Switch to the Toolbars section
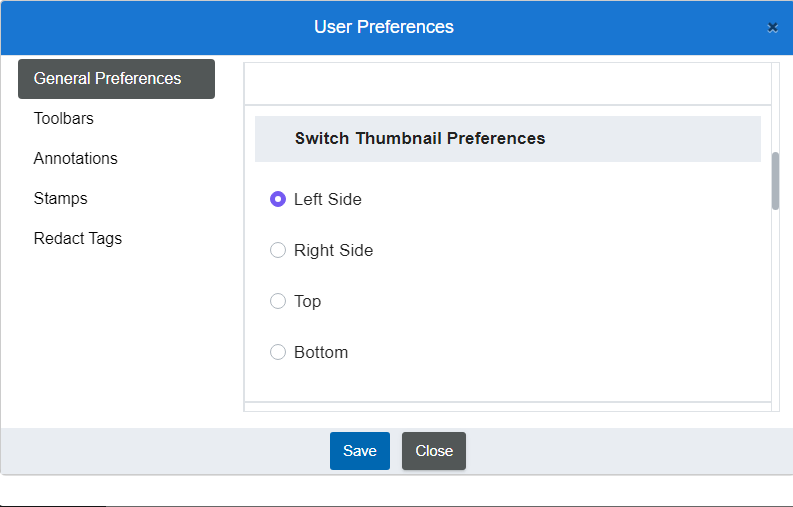The height and width of the screenshot is (507, 793). [x=64, y=118]
